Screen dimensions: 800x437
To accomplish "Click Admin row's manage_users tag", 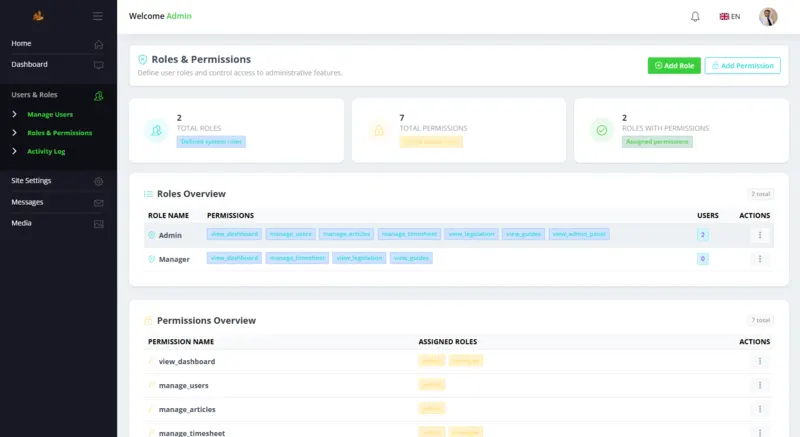I will 290,234.
